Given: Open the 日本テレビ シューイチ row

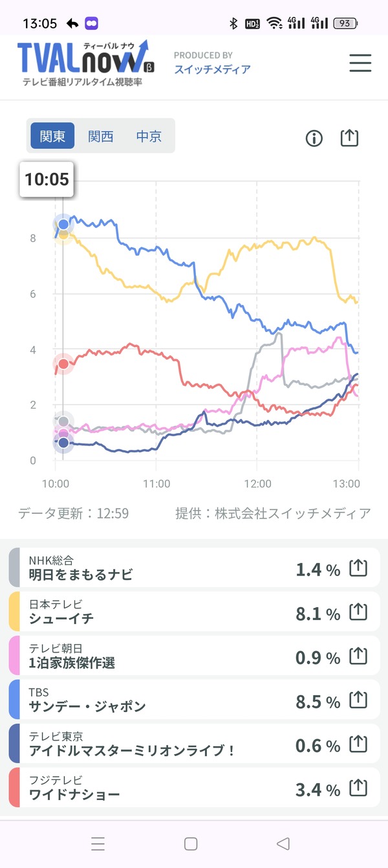Looking at the screenshot, I should click(194, 612).
